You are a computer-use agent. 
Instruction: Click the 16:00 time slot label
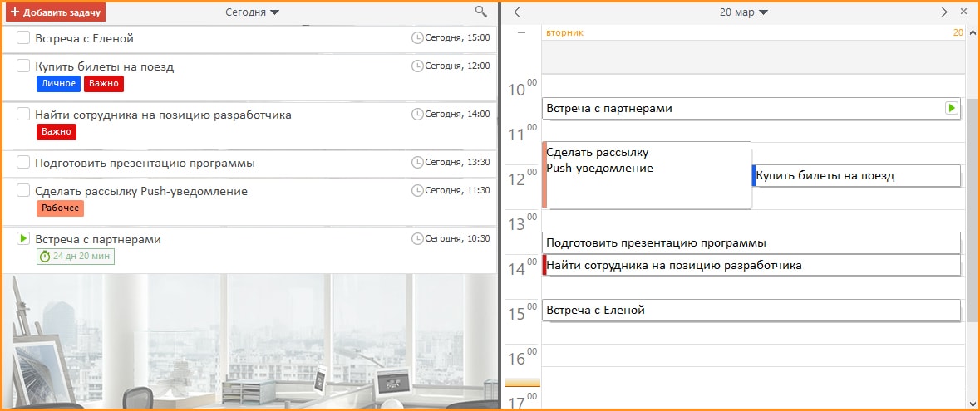(x=523, y=357)
